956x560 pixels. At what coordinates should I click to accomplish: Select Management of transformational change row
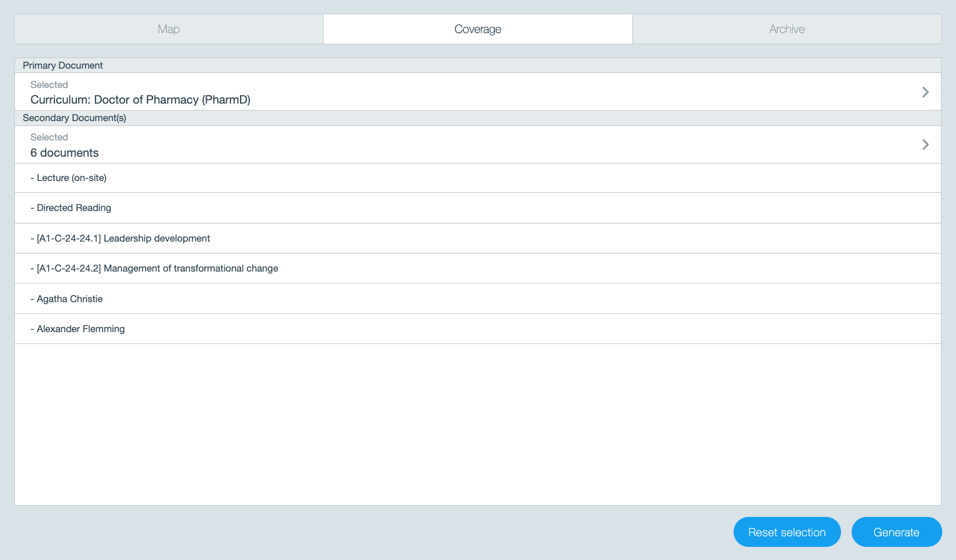478,268
